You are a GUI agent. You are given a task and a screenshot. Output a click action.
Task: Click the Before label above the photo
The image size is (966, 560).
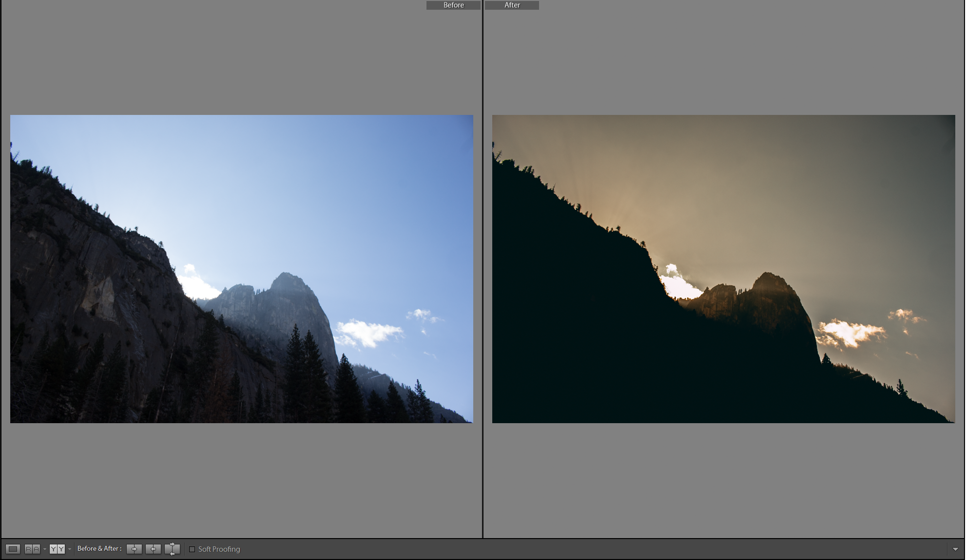pyautogui.click(x=453, y=5)
